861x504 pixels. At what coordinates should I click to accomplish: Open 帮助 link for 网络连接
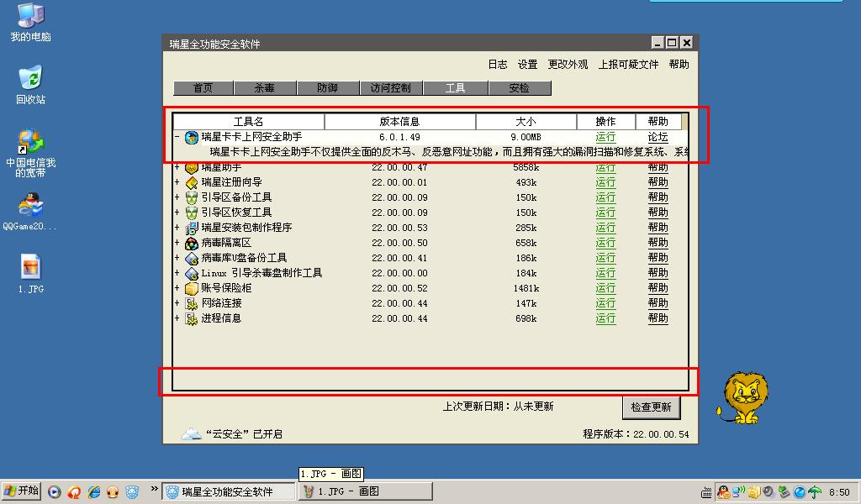[658, 302]
